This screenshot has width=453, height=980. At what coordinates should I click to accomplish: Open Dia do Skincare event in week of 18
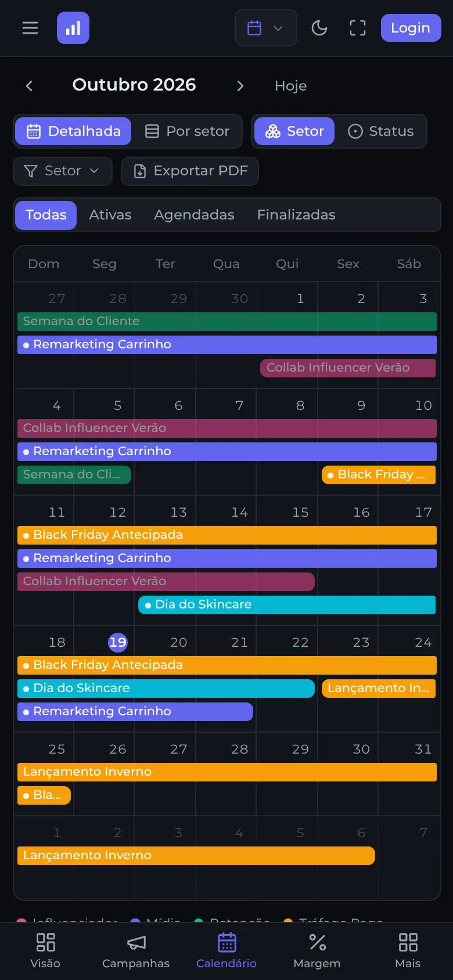coord(166,688)
